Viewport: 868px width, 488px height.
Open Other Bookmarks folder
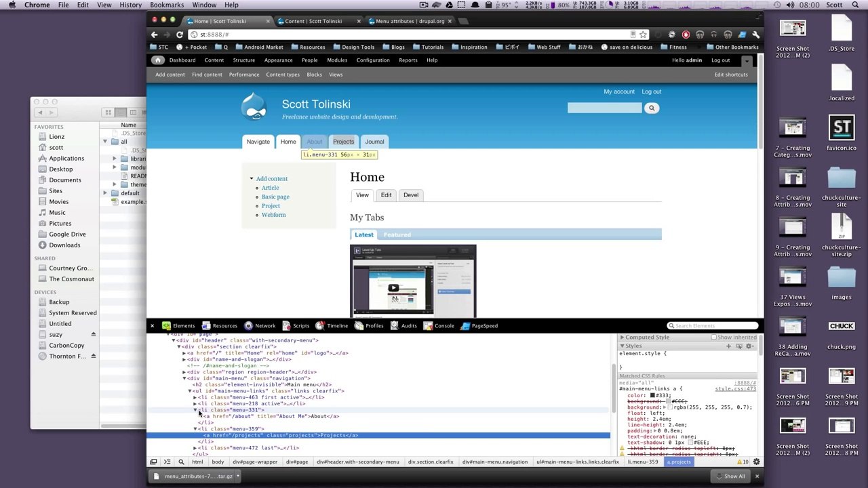pos(732,47)
